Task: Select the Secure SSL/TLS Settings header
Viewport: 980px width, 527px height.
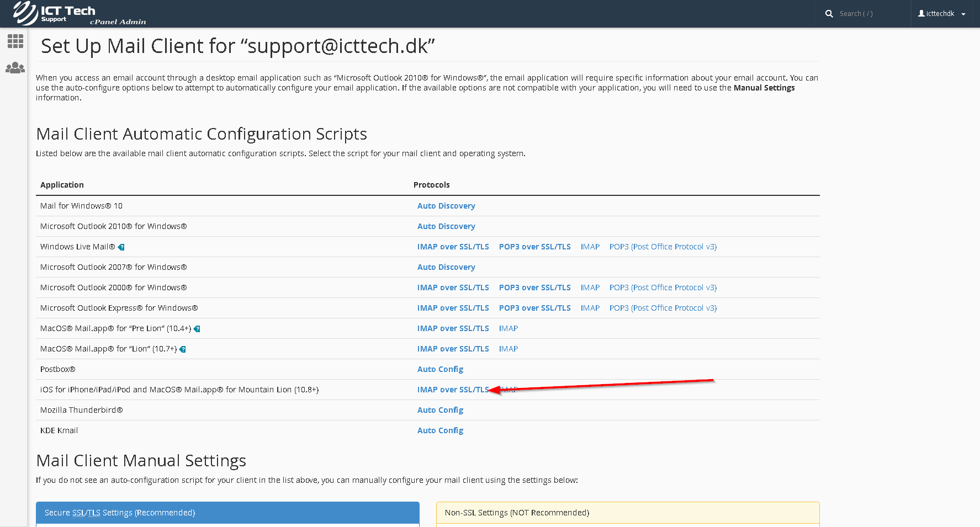Action: click(119, 513)
